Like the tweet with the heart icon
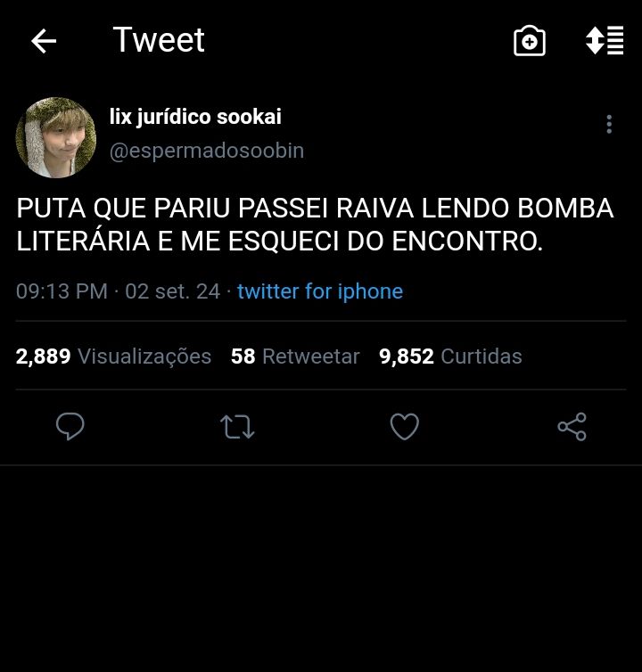The width and height of the screenshot is (642, 672). 405,426
